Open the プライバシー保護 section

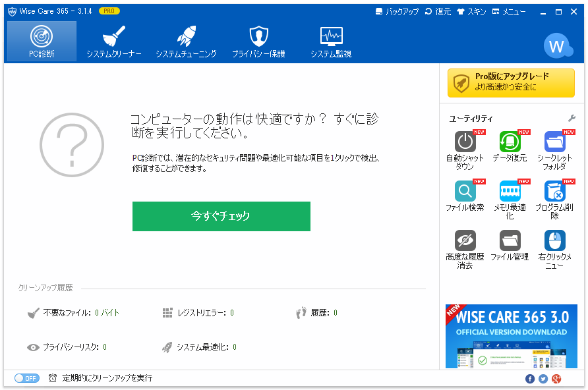(258, 41)
